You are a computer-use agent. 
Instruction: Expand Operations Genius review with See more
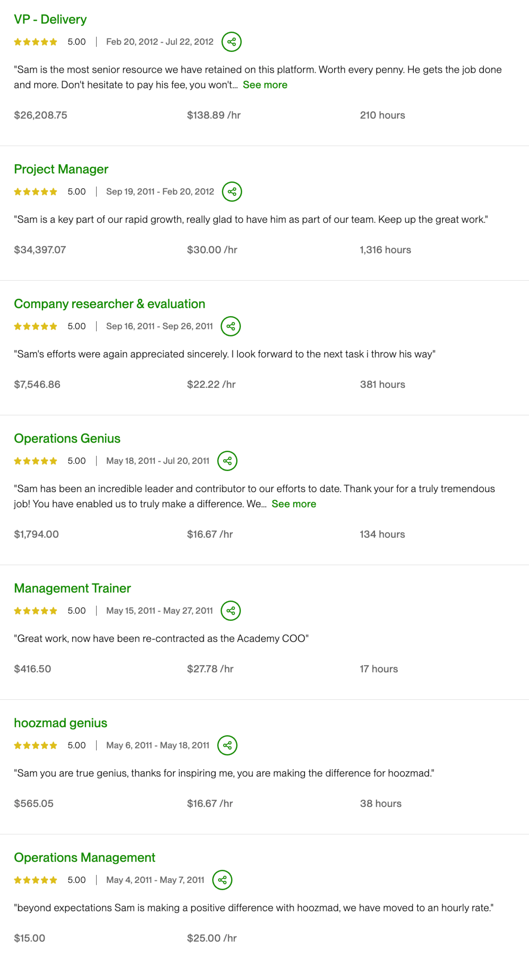click(294, 504)
